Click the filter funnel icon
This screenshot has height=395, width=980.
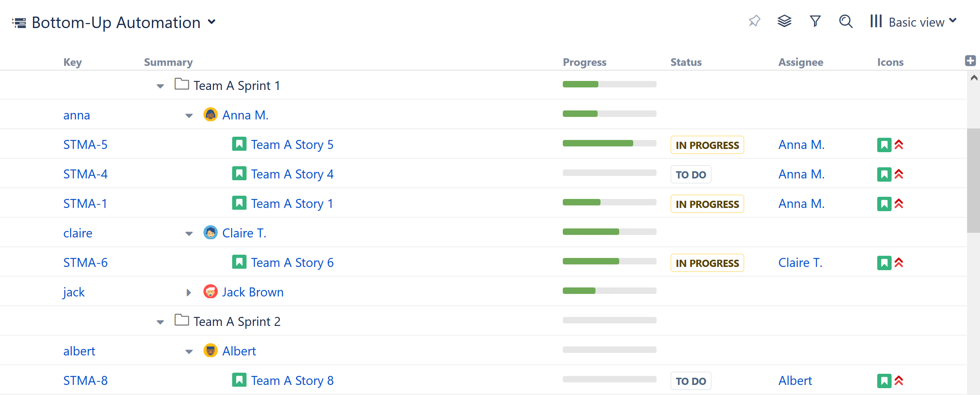click(x=815, y=21)
